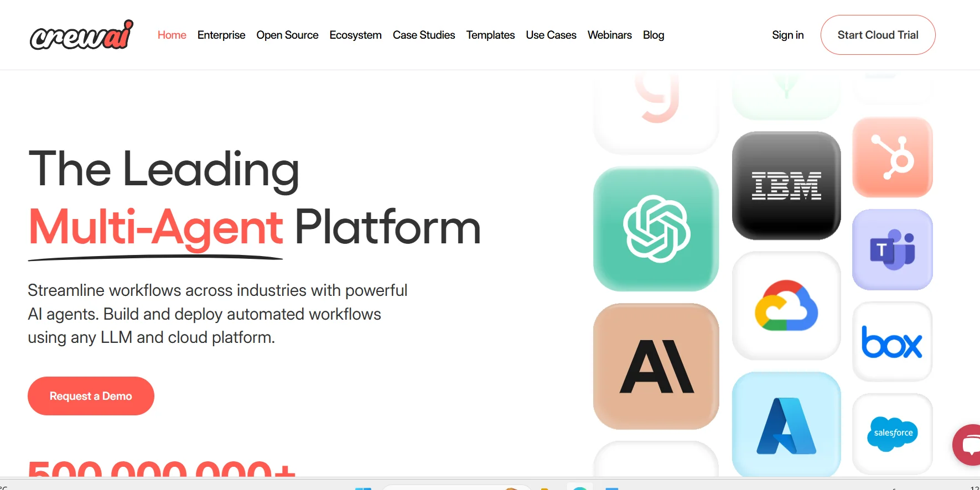Screen dimensions: 980x490
Task: Click the Salesforce cloud icon
Action: click(x=893, y=434)
